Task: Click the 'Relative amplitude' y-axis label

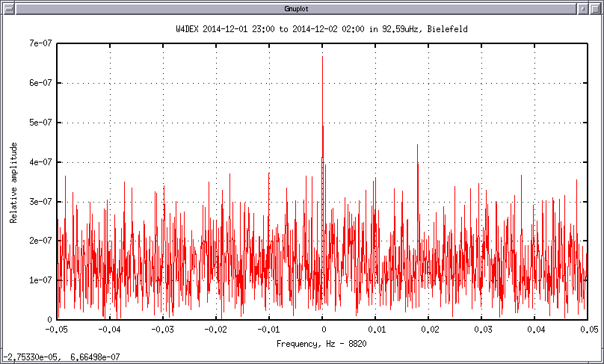Action: coord(13,182)
